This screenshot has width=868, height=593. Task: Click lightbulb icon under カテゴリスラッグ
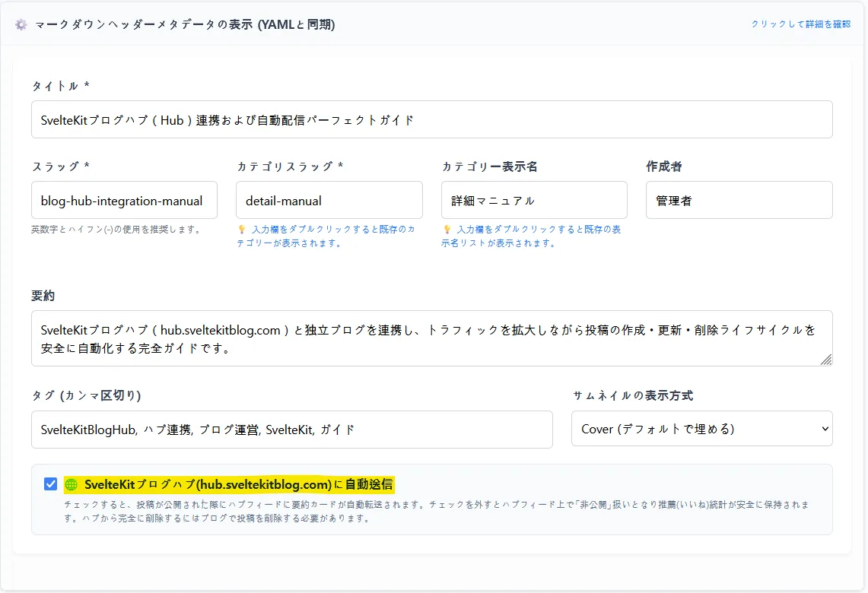242,229
